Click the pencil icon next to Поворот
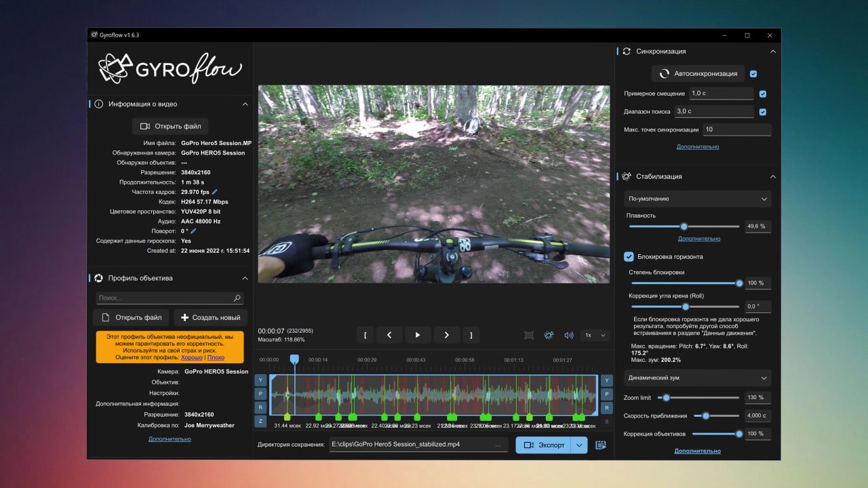The image size is (868, 488). pos(193,231)
